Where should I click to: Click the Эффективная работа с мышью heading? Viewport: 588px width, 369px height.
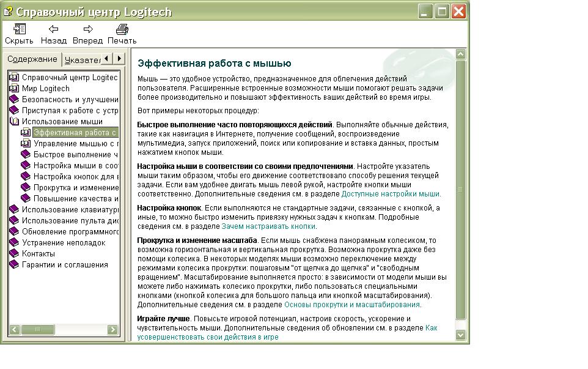[x=214, y=63]
